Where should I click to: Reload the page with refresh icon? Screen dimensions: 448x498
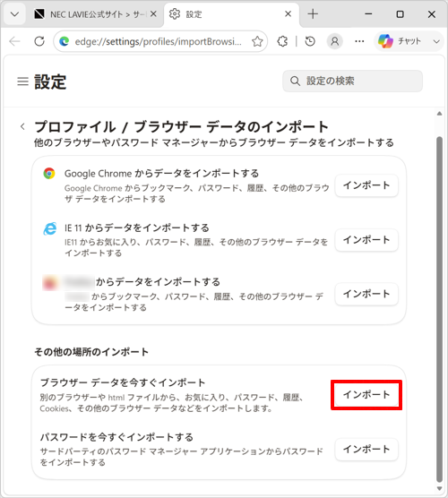click(39, 41)
